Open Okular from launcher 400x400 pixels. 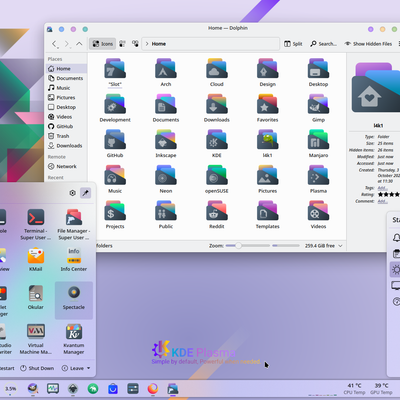tap(36, 297)
